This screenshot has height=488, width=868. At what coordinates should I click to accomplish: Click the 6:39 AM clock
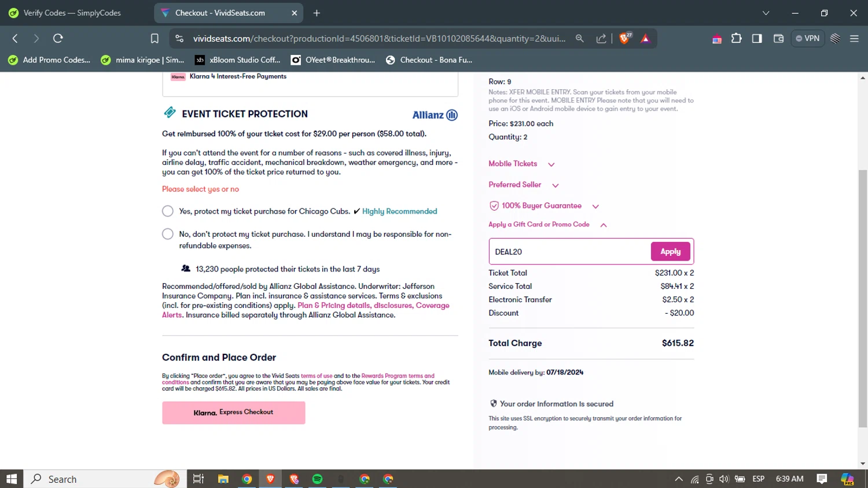pos(790,479)
